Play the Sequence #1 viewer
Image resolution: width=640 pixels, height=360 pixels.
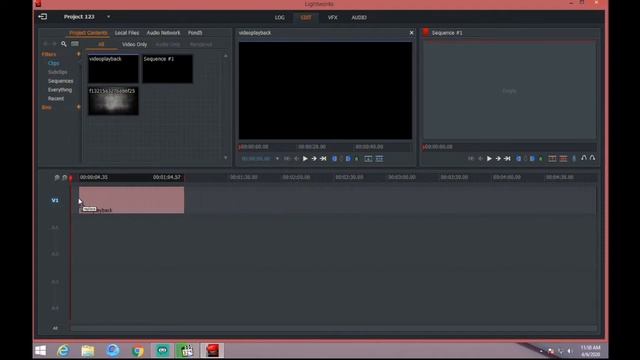pyautogui.click(x=489, y=158)
